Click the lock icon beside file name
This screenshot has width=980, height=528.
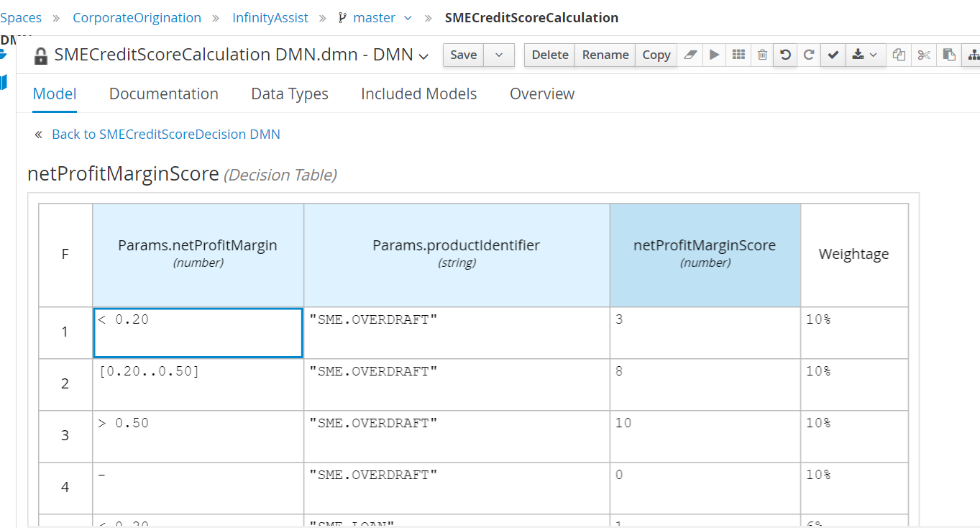pos(41,55)
